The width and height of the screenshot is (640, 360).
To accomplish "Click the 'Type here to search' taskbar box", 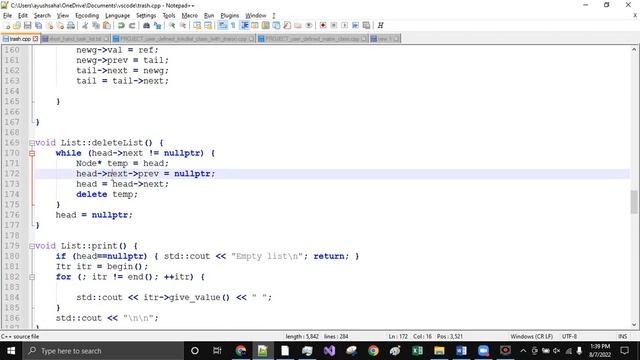I will pyautogui.click(x=103, y=351).
